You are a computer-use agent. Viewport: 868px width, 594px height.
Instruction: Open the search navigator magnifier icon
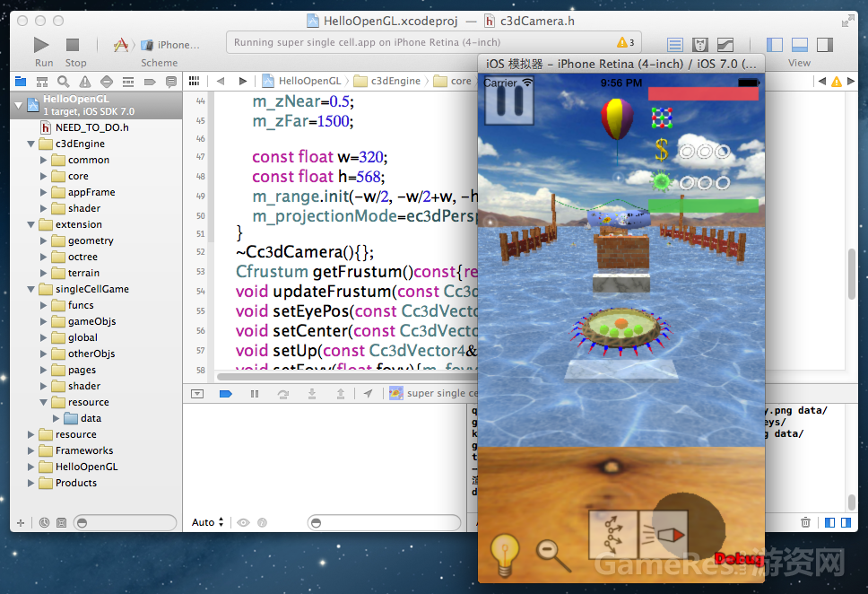tap(64, 81)
